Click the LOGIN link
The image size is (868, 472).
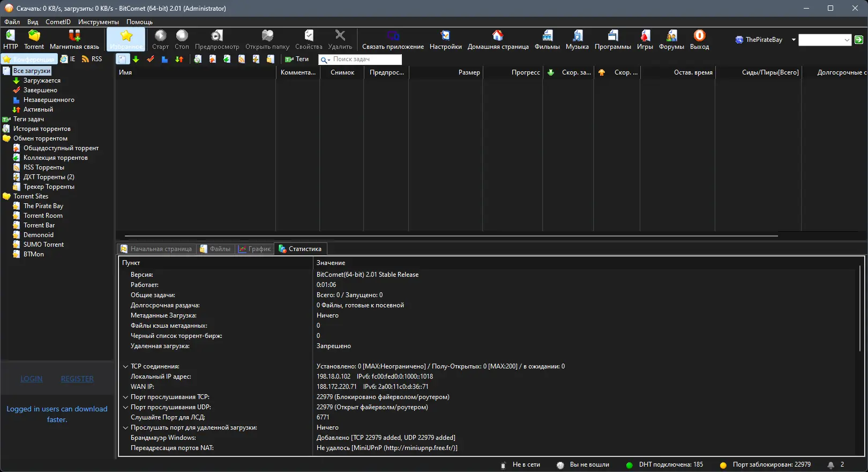pyautogui.click(x=32, y=379)
